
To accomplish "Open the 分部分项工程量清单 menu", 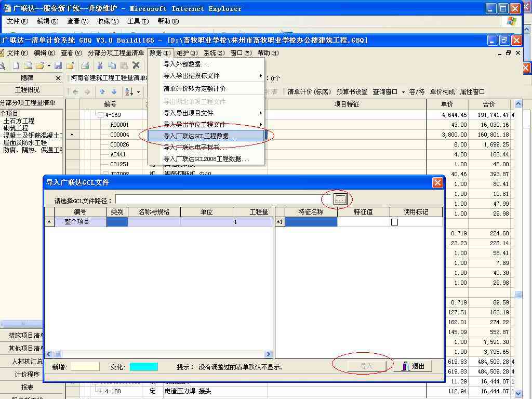I will (116, 53).
